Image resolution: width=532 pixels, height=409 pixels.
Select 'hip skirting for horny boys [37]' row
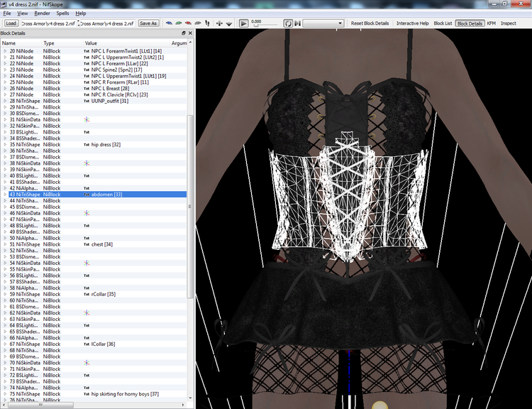point(94,394)
